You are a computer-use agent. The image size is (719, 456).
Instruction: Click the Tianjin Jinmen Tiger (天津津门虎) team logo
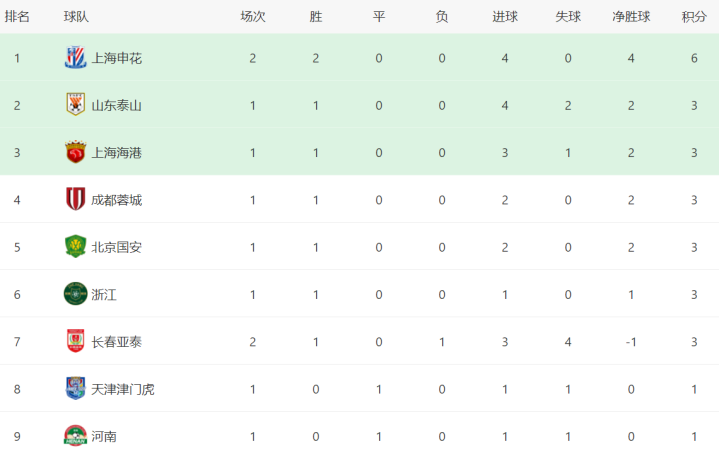[75, 388]
